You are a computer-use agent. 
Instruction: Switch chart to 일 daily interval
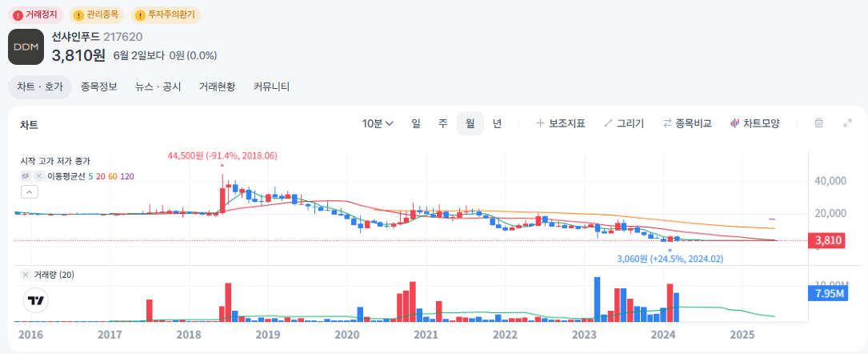tap(416, 123)
